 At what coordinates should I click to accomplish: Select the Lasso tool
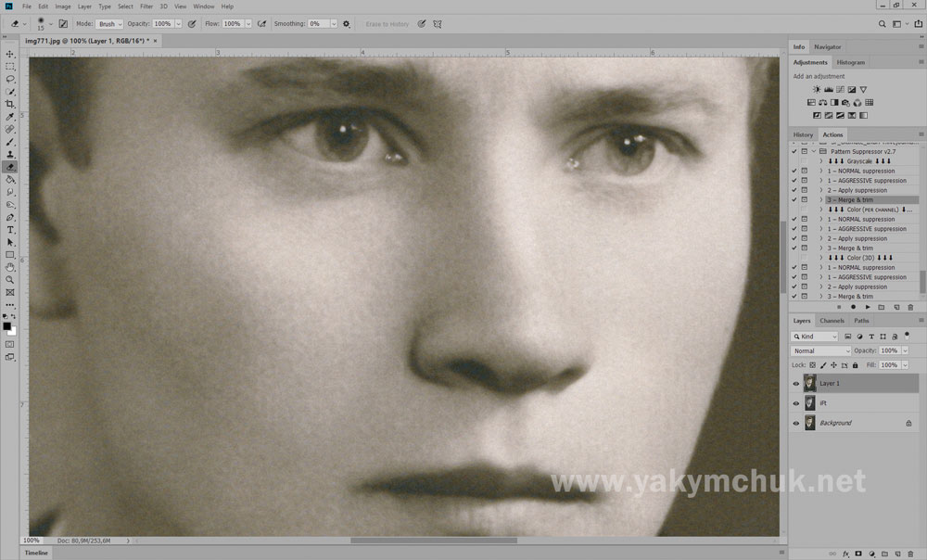point(10,79)
